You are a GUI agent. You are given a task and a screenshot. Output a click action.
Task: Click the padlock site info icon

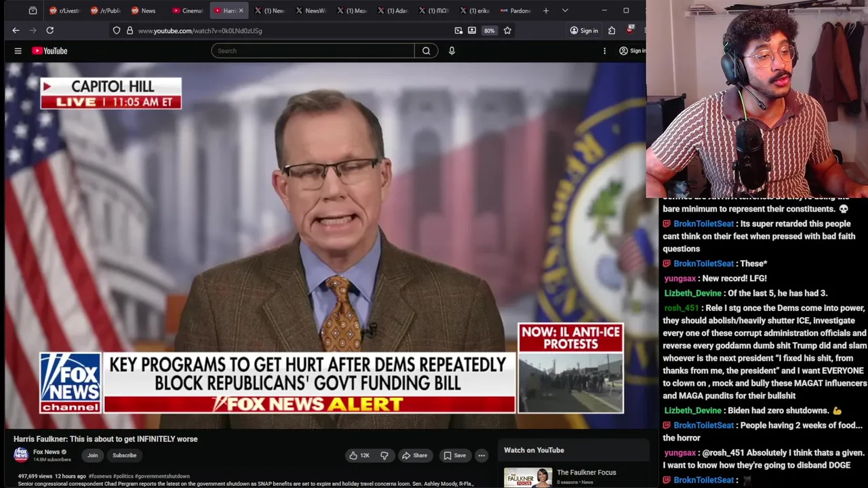[130, 30]
